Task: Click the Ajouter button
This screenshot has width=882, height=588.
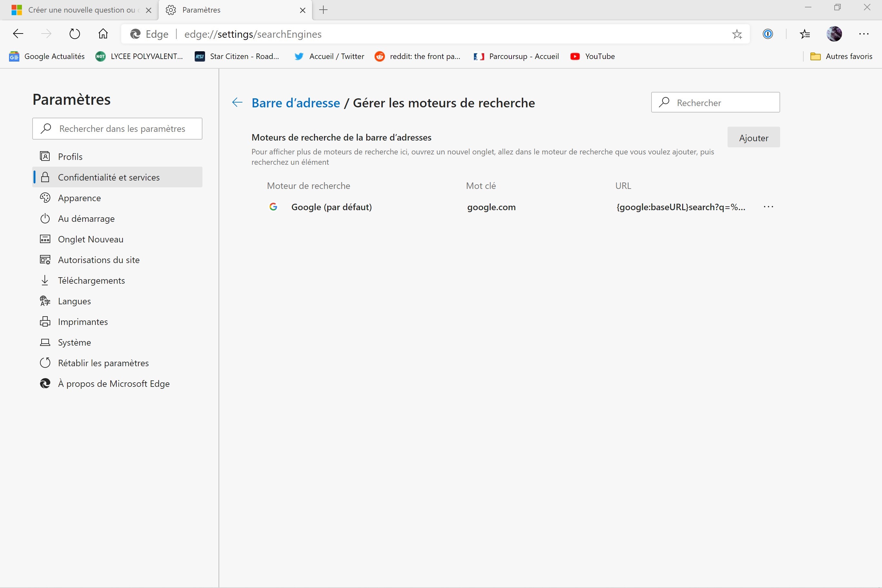Action: click(753, 137)
